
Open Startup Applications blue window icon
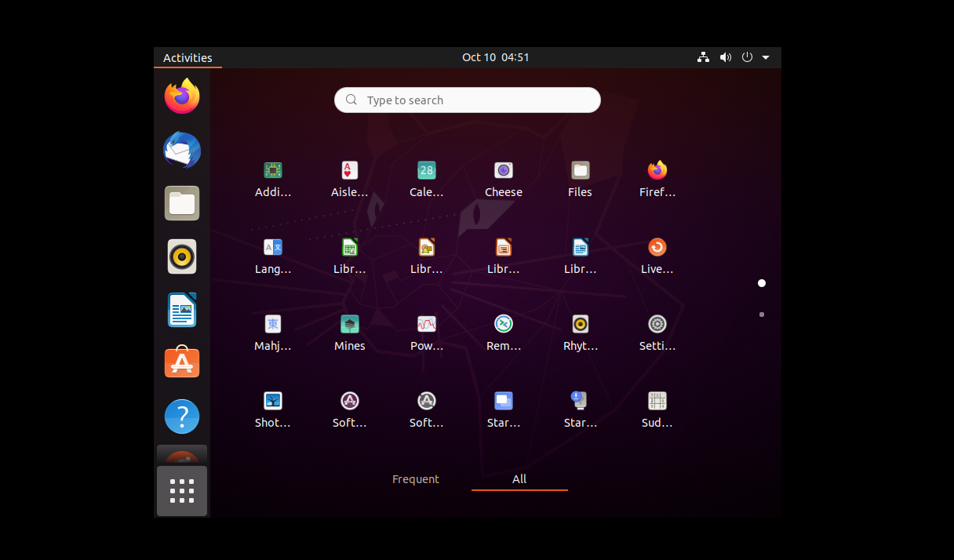coord(504,409)
